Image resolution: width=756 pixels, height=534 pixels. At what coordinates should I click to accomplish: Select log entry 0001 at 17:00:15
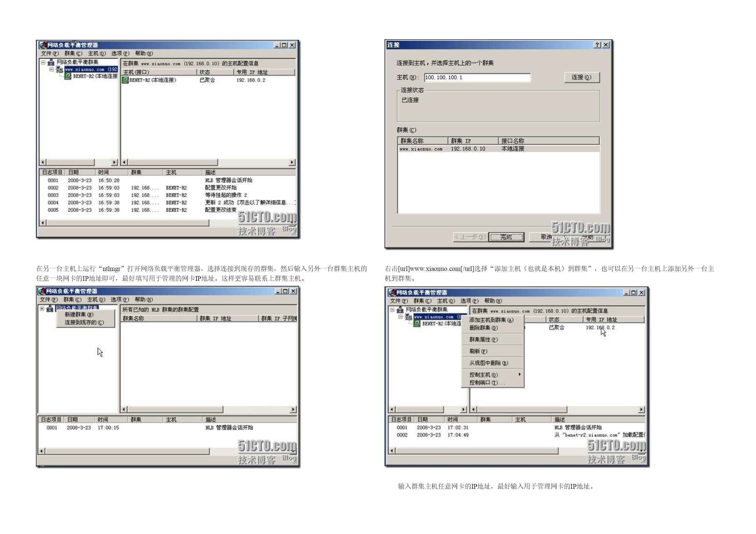(x=167, y=428)
